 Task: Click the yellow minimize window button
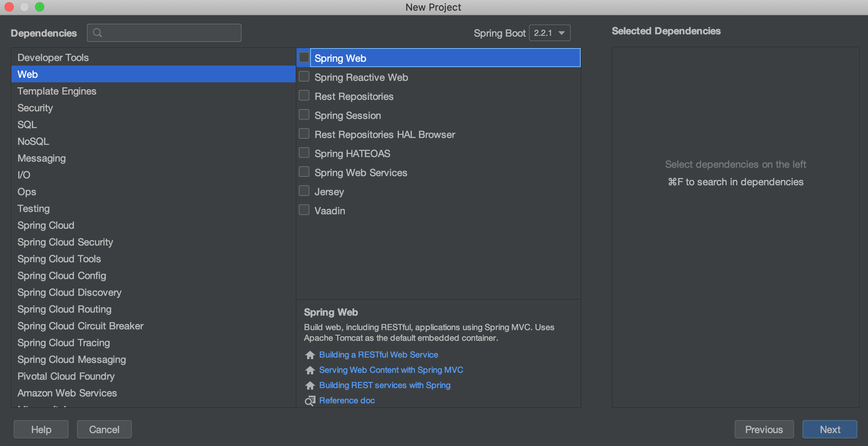click(x=24, y=7)
